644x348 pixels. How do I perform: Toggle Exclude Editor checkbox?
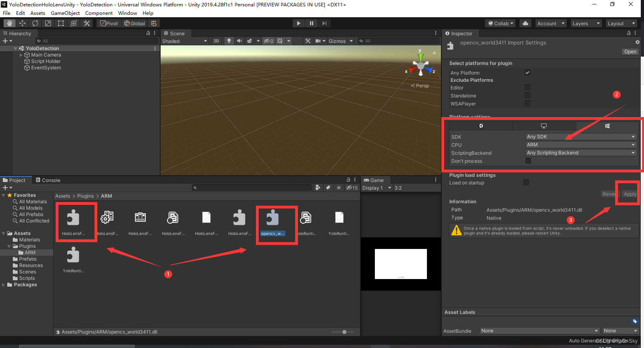pyautogui.click(x=527, y=87)
